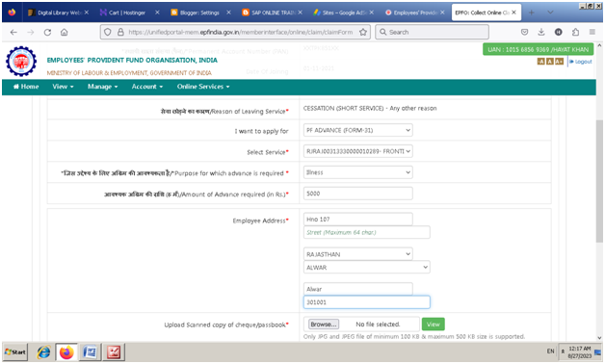
Task: Reload the page with refresh icon
Action: point(47,33)
